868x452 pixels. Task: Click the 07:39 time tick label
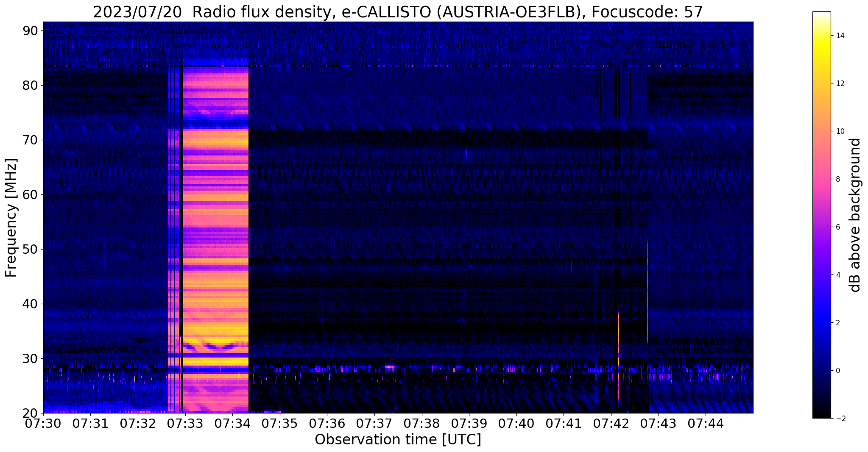click(x=469, y=424)
